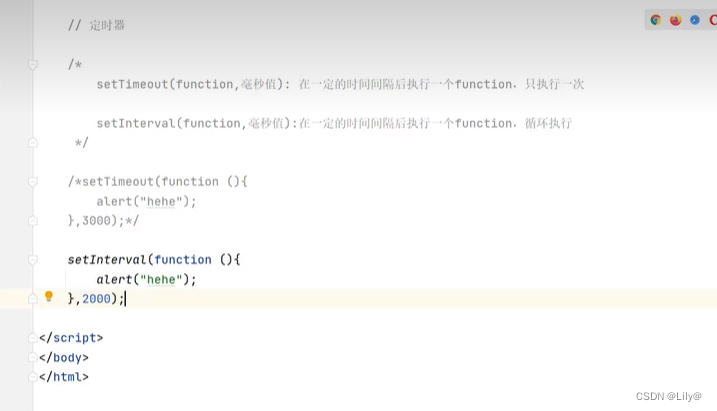Place cursor on the setInterval call name

107,260
